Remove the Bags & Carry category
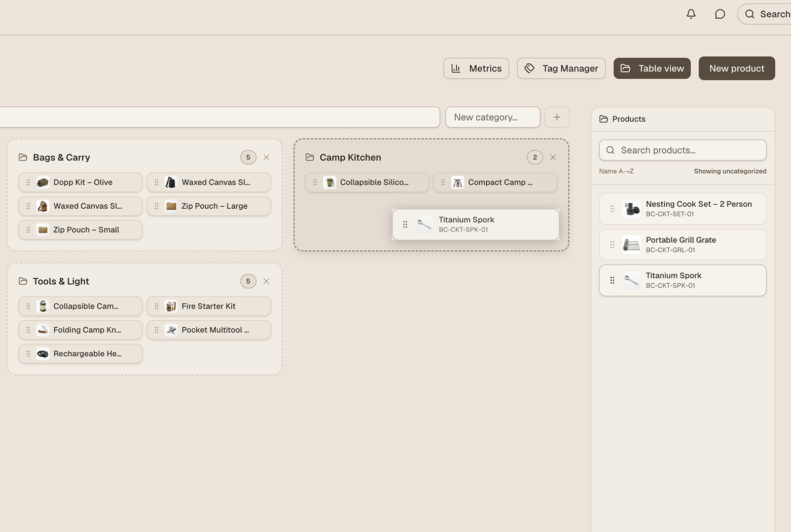791x532 pixels. (266, 158)
